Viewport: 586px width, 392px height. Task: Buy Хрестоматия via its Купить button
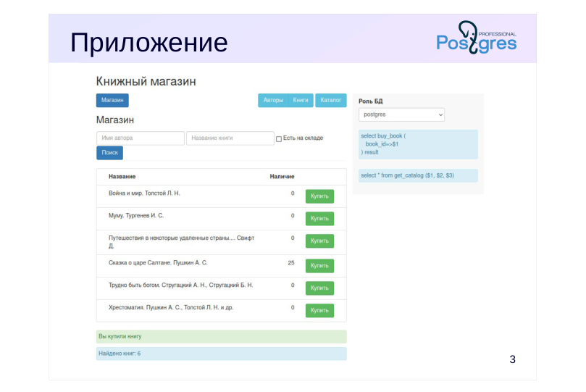click(x=319, y=311)
